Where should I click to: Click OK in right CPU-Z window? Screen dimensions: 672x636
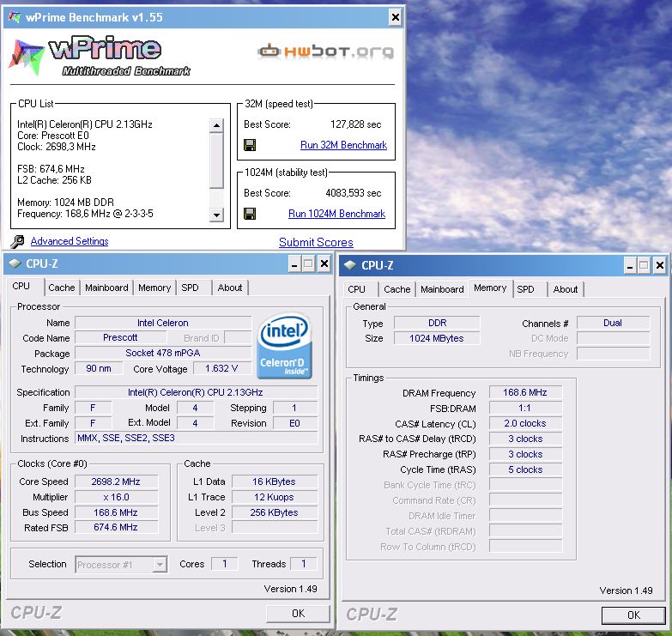pyautogui.click(x=633, y=615)
